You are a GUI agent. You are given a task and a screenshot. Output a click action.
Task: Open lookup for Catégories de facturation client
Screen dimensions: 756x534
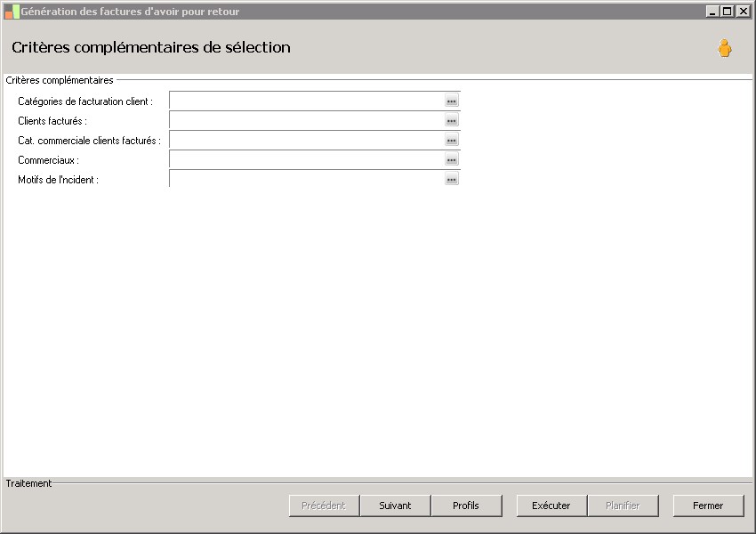451,101
